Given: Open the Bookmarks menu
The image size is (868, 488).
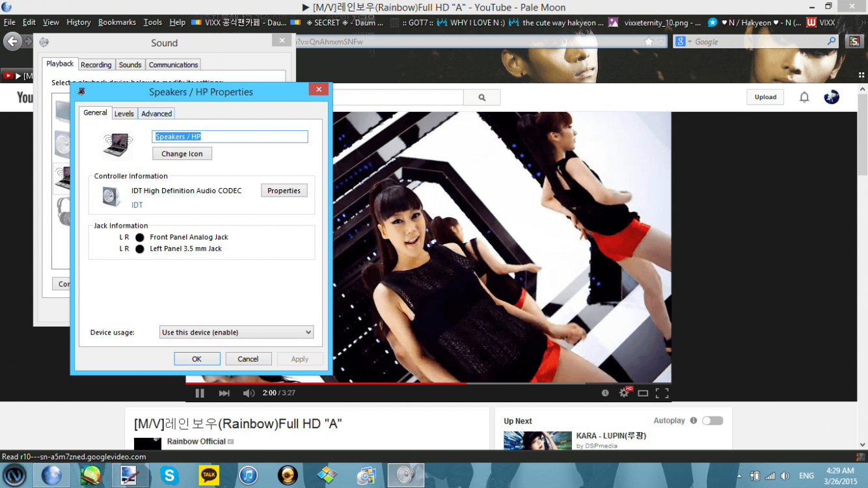Looking at the screenshot, I should click(x=117, y=22).
